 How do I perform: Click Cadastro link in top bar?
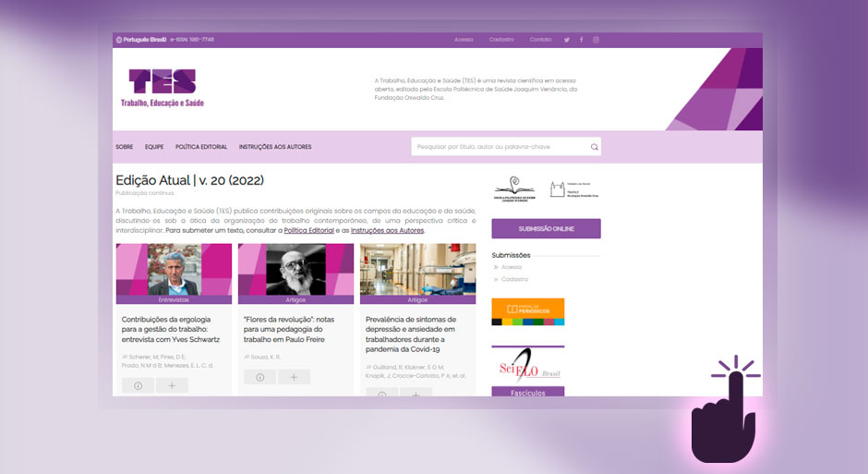click(x=501, y=40)
